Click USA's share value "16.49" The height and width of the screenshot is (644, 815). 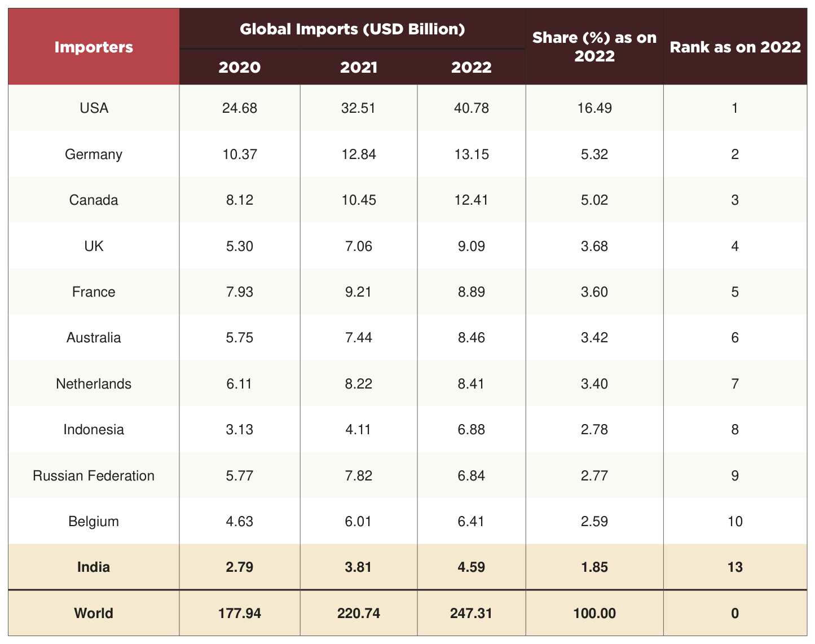[x=594, y=108]
